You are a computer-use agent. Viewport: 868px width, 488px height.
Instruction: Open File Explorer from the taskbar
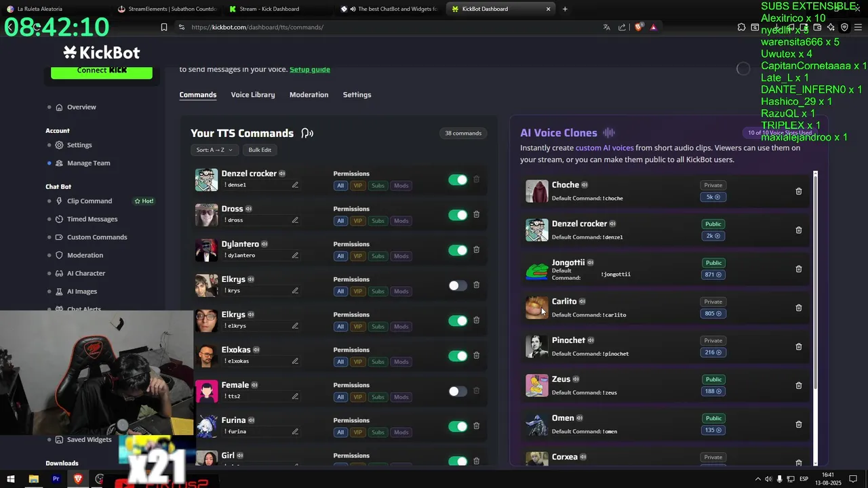pos(33,479)
